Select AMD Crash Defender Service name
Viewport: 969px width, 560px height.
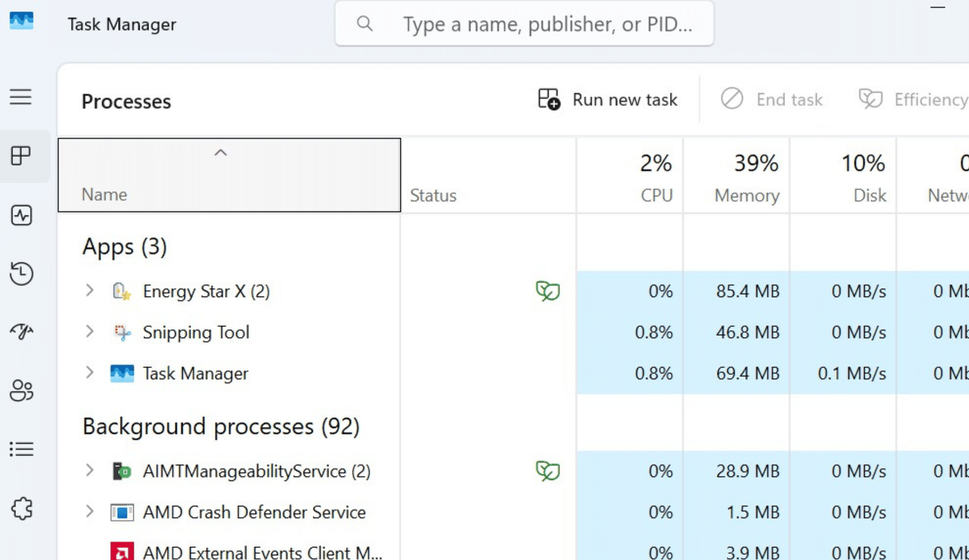click(x=254, y=512)
